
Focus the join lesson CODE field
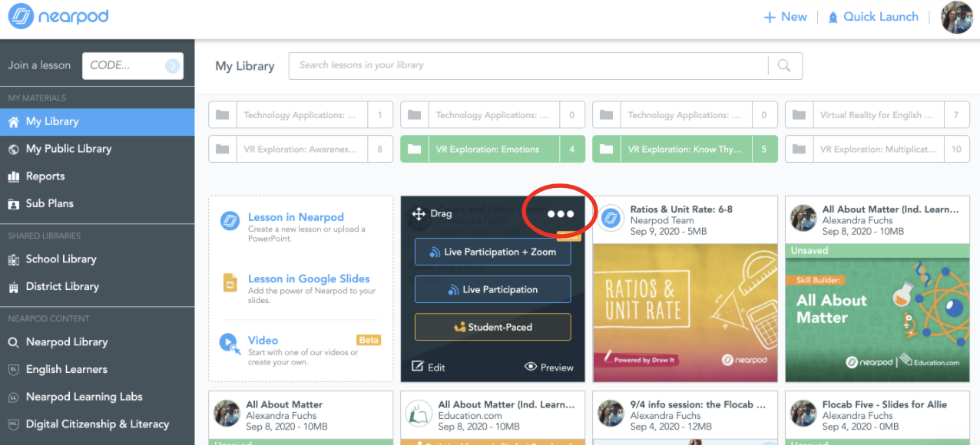tap(123, 66)
